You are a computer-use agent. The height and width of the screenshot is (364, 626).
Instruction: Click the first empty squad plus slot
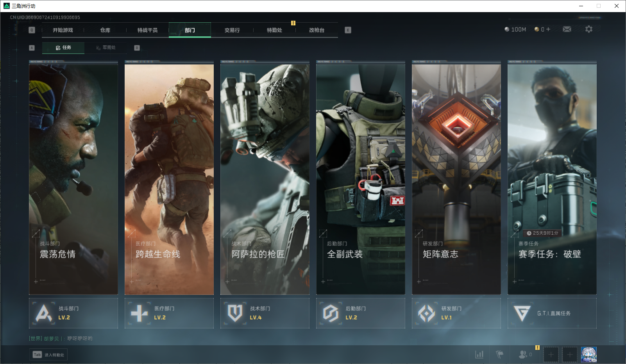tap(551, 355)
